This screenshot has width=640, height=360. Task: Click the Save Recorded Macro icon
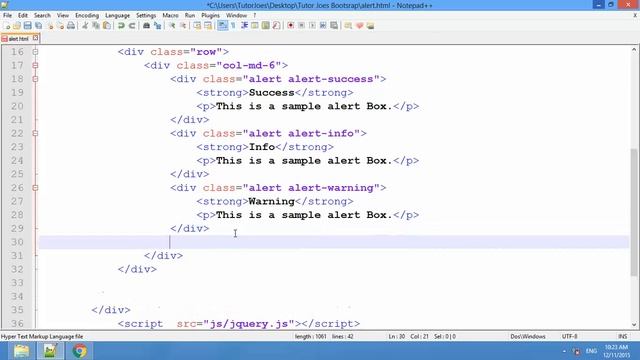coord(334,26)
